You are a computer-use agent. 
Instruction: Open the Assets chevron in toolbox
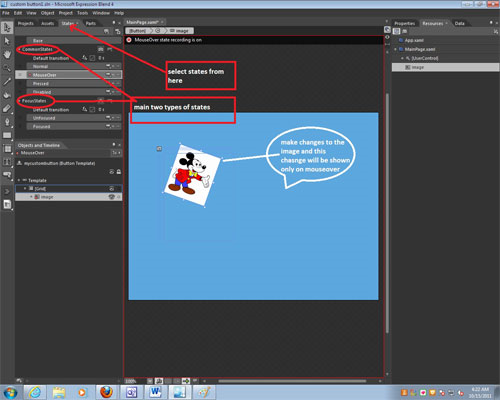point(7,191)
